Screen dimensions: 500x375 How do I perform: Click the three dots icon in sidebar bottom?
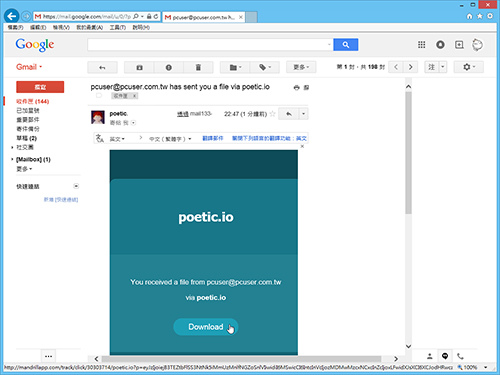[48, 356]
